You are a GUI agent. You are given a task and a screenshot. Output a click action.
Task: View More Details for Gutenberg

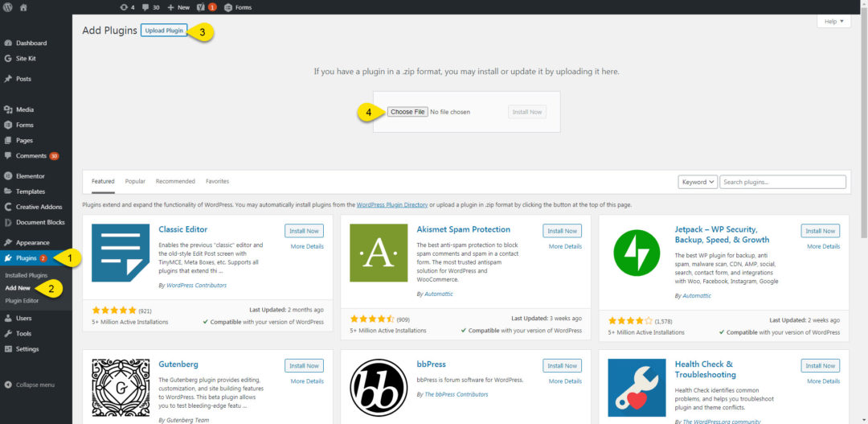[x=307, y=381]
